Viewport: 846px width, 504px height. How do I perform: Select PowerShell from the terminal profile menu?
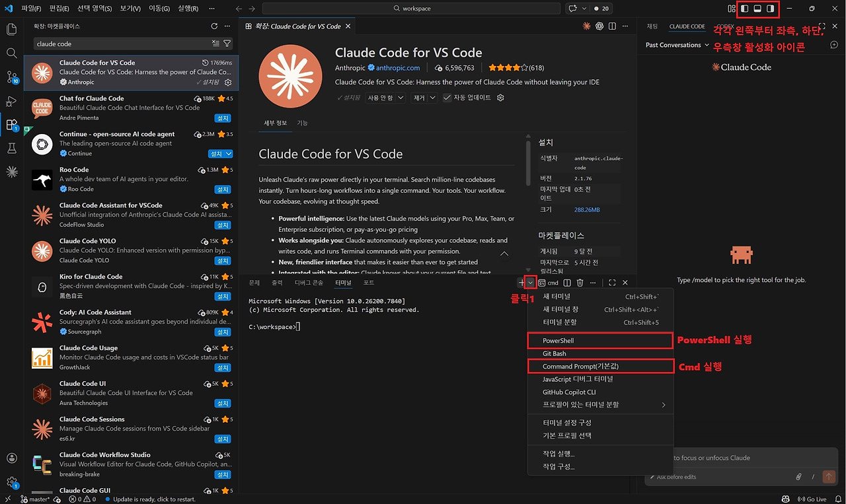pyautogui.click(x=600, y=341)
